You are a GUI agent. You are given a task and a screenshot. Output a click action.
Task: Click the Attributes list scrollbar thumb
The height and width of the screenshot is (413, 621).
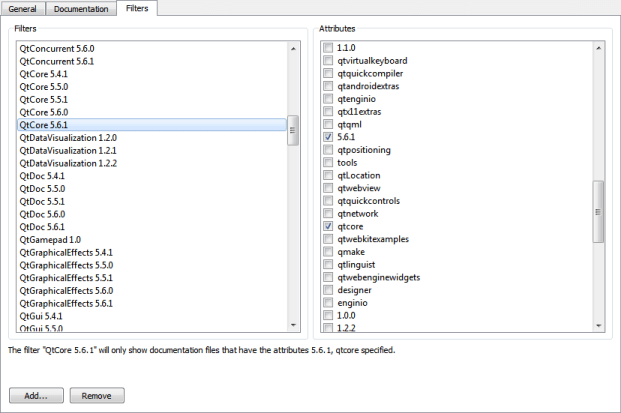tap(598, 211)
